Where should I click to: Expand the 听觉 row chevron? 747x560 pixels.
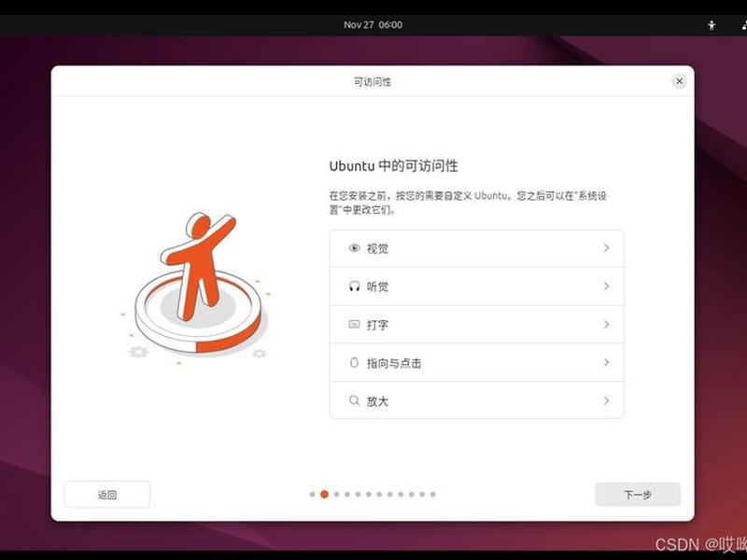coord(606,287)
